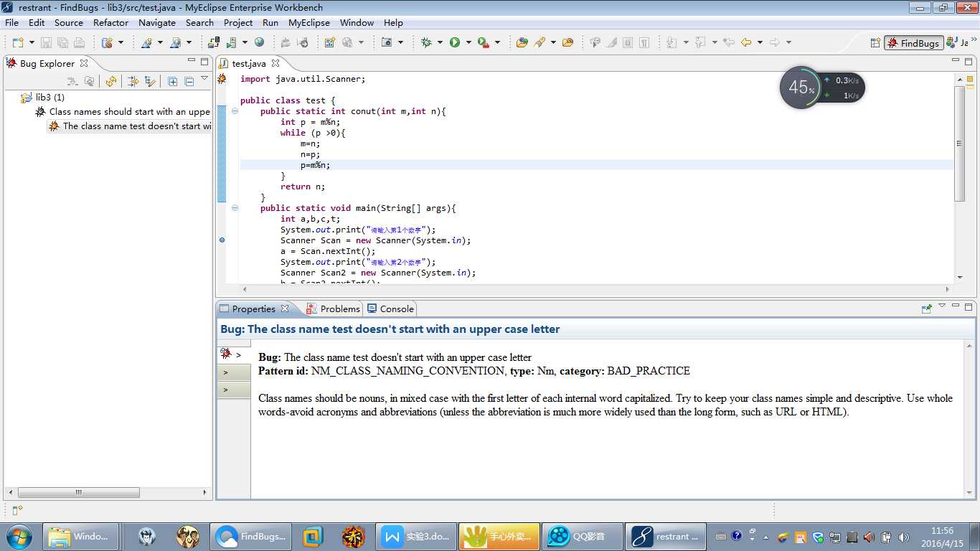Refresh the Bug Explorer view
This screenshot has height=551, width=980.
coord(111,82)
